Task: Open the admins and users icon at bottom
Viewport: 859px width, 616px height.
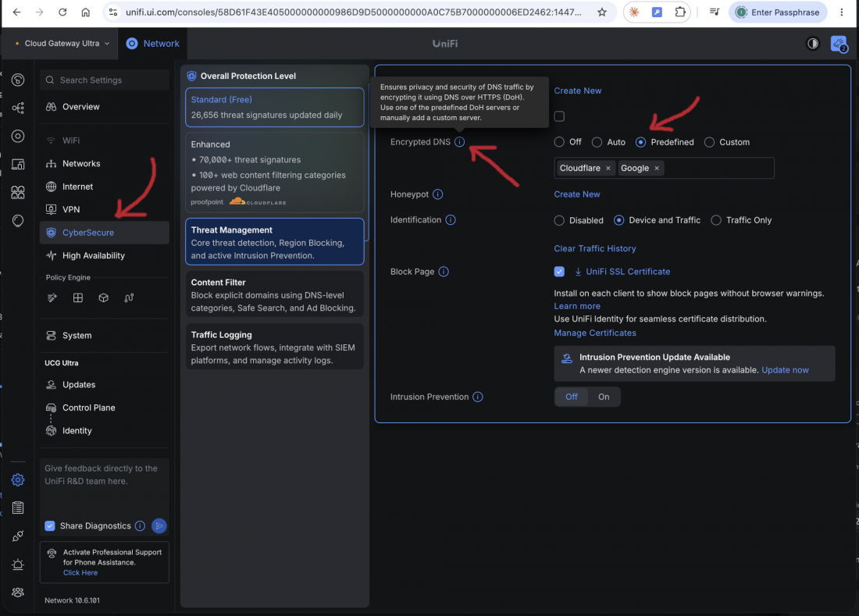Action: coord(18,592)
